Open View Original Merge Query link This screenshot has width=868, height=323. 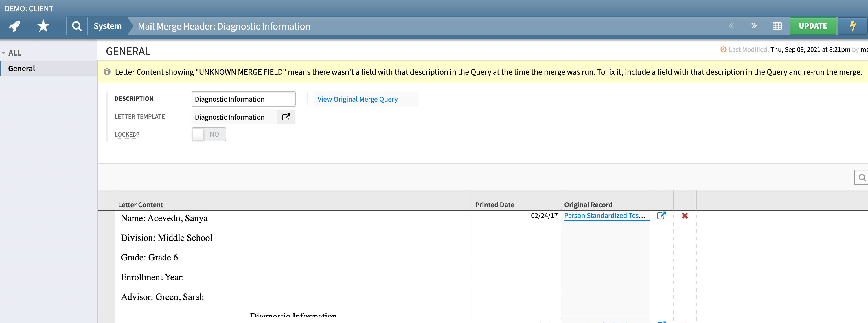coord(357,99)
